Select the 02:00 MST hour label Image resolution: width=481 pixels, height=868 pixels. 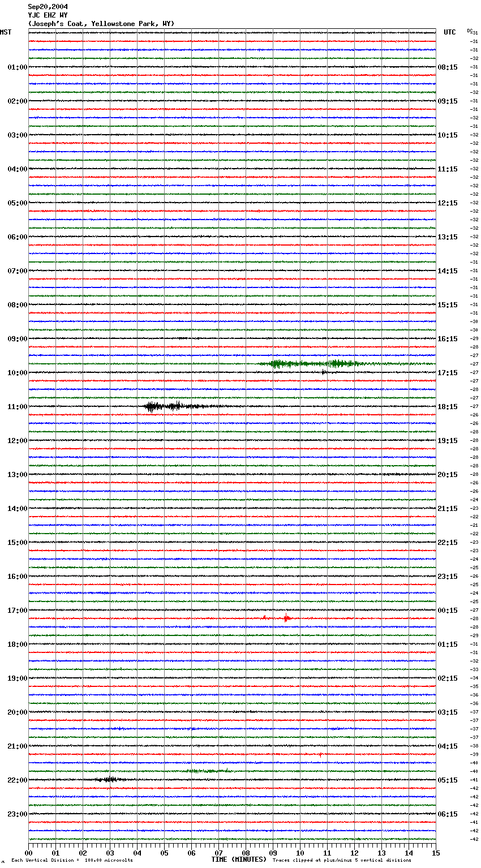click(17, 101)
